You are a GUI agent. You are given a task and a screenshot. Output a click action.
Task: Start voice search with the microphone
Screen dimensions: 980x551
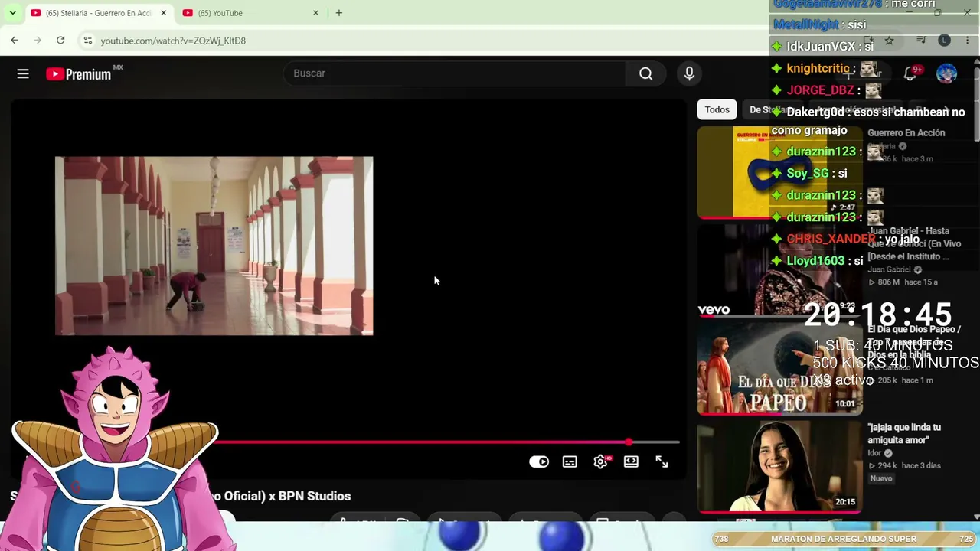[689, 73]
